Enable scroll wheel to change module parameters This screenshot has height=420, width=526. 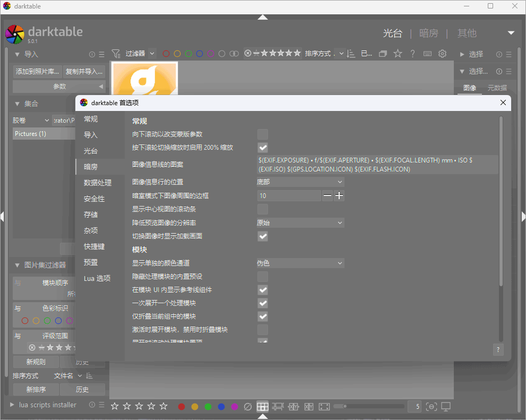coord(262,134)
